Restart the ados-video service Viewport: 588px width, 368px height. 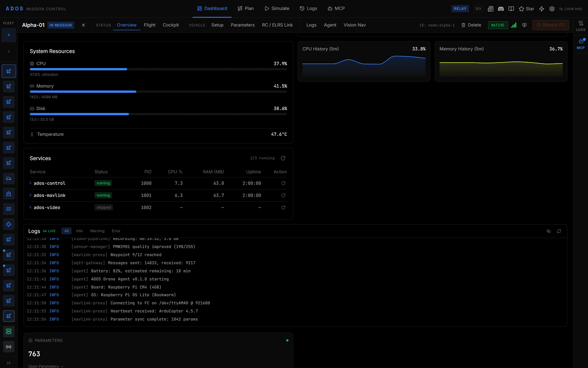coord(283,208)
